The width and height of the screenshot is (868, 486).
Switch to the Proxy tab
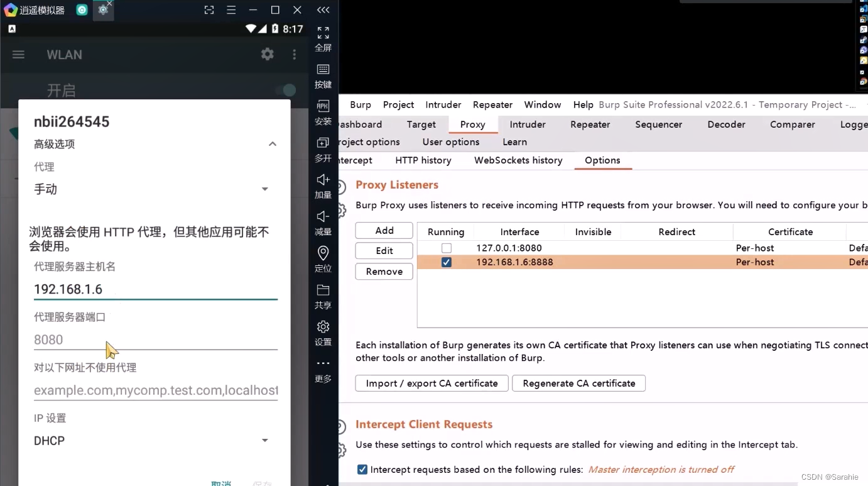click(472, 124)
